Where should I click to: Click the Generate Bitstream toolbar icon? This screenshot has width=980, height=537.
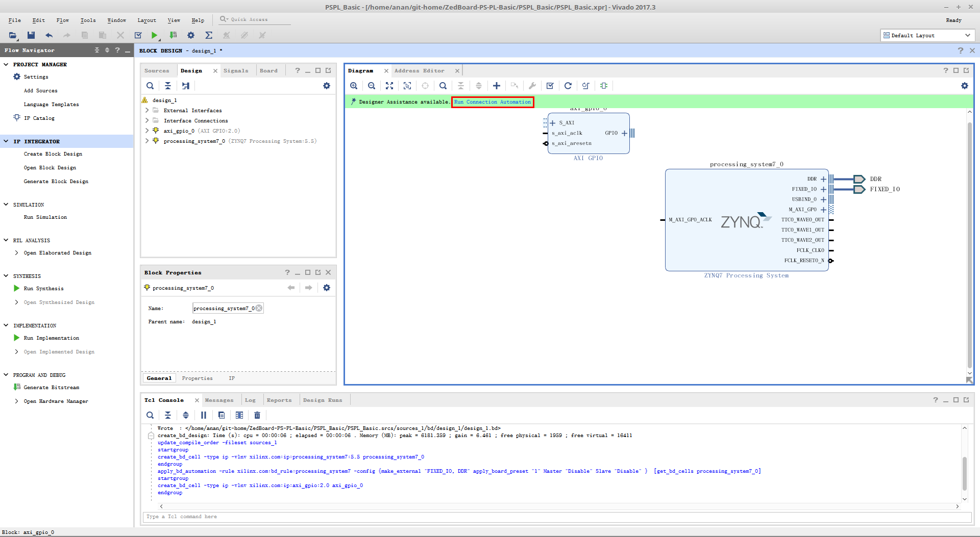(174, 35)
